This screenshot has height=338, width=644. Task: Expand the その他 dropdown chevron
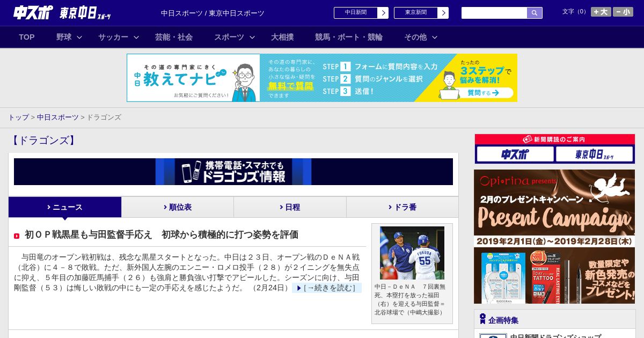[435, 37]
